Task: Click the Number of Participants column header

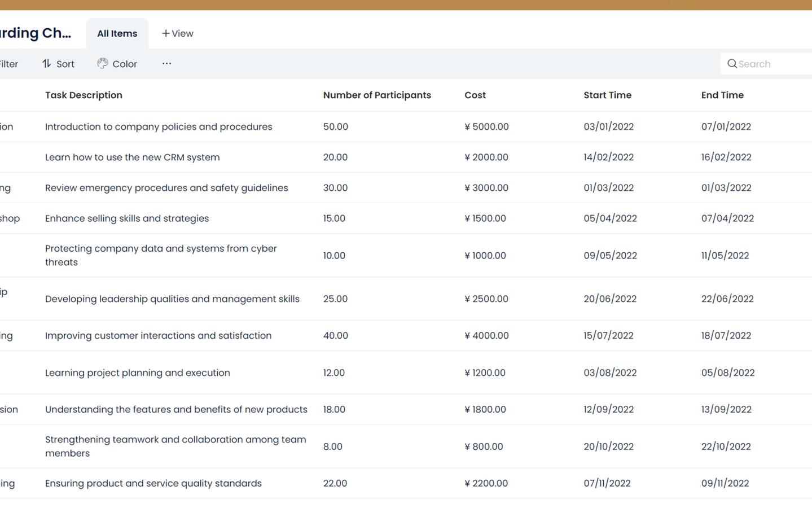Action: (x=377, y=95)
